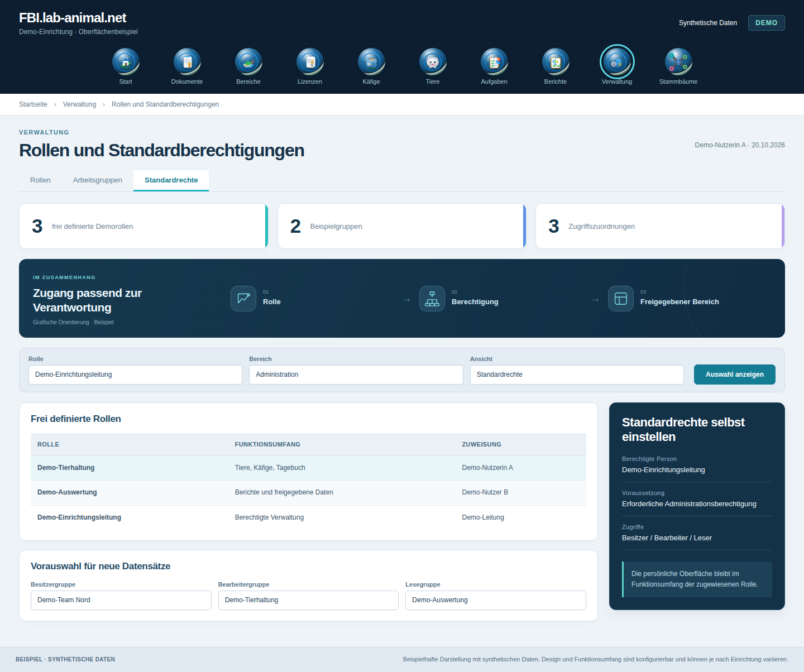
Task: Open the Dokumente navigation icon
Action: (x=187, y=62)
